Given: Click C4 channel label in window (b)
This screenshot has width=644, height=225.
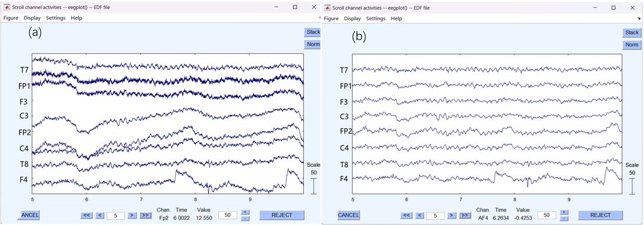Looking at the screenshot, I should tap(344, 148).
